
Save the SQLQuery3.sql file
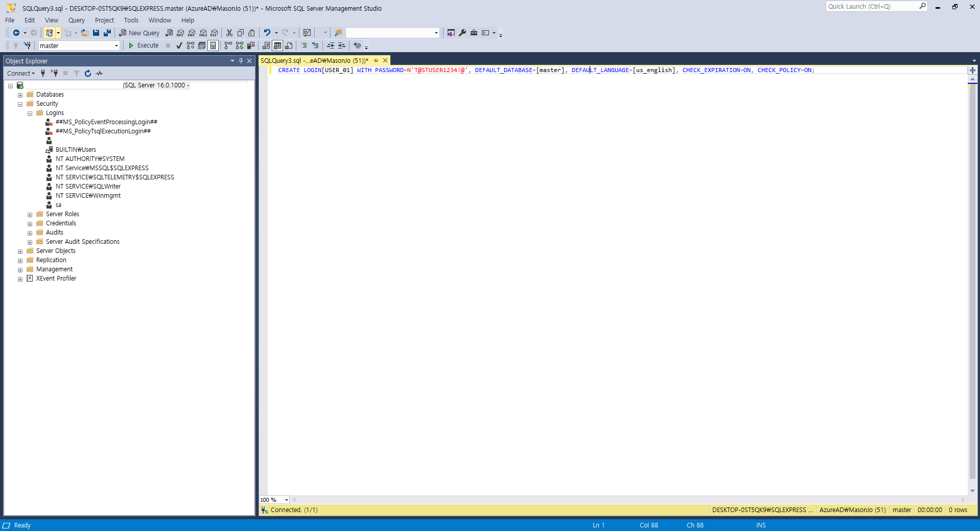(x=96, y=33)
